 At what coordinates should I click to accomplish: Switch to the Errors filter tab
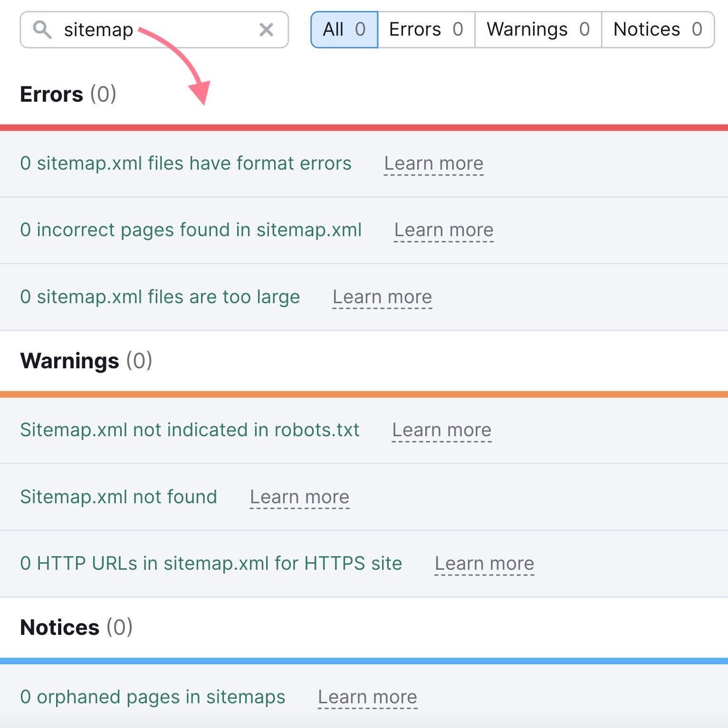click(x=425, y=29)
